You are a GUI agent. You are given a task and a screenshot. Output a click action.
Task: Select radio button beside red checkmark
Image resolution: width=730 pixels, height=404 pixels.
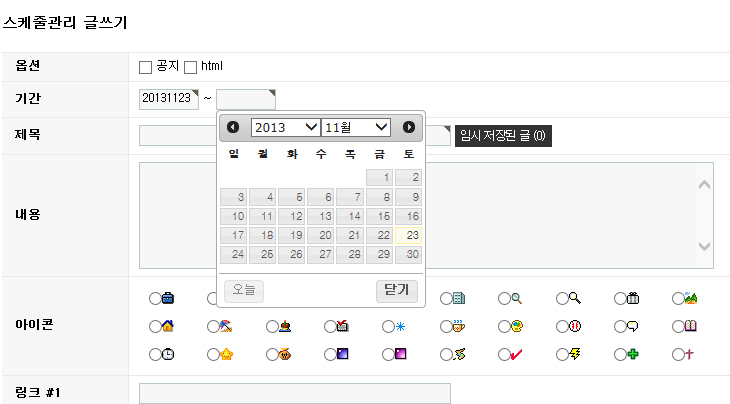[504, 355]
